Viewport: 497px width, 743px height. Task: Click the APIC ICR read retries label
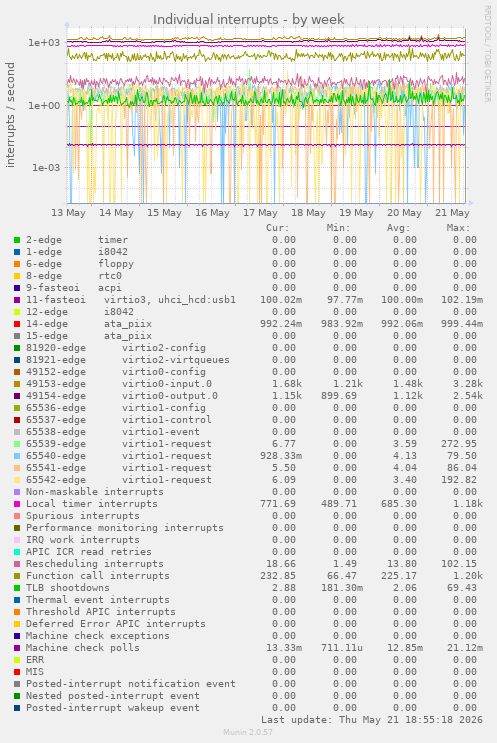pyautogui.click(x=89, y=552)
